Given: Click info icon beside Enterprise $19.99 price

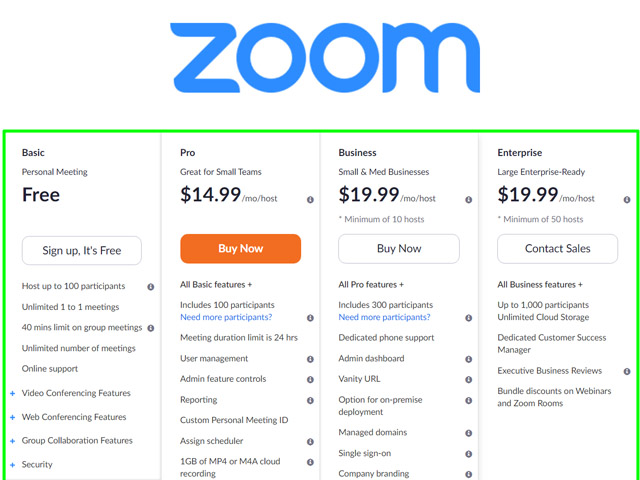Looking at the screenshot, I should 627,200.
